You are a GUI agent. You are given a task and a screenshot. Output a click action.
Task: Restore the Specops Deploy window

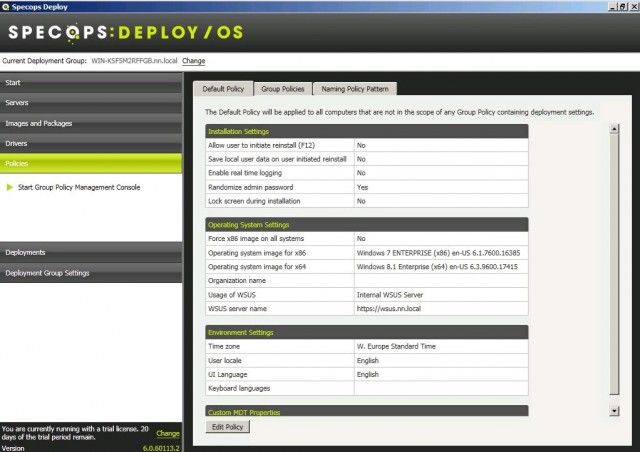(x=623, y=7)
